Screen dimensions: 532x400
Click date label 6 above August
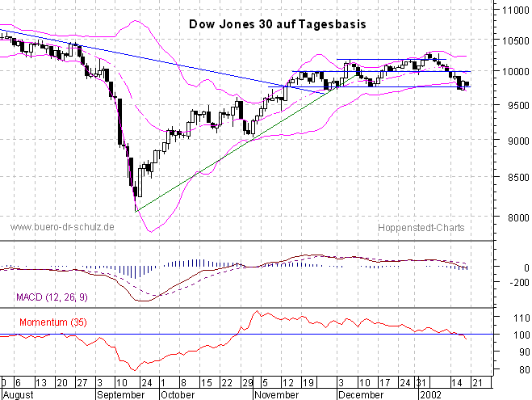18,383
